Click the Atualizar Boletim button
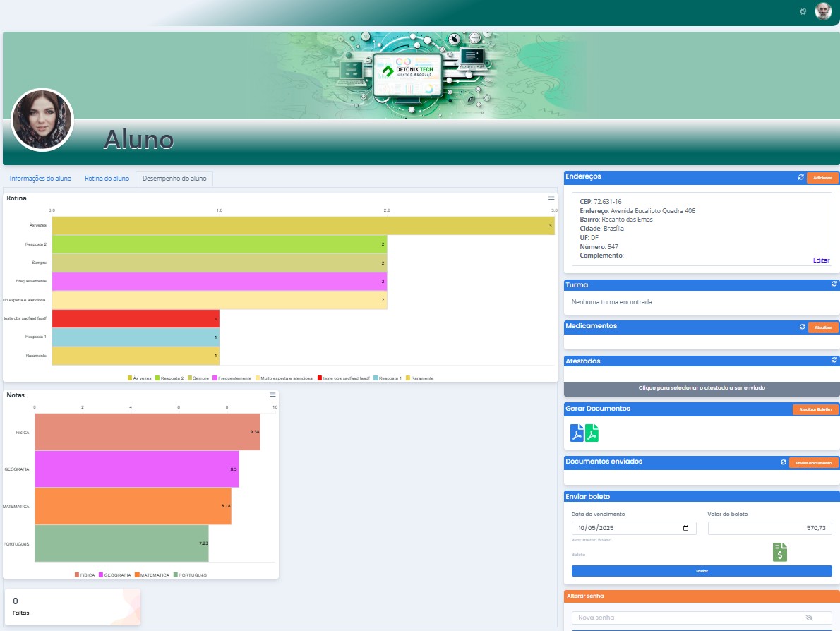 coord(815,410)
